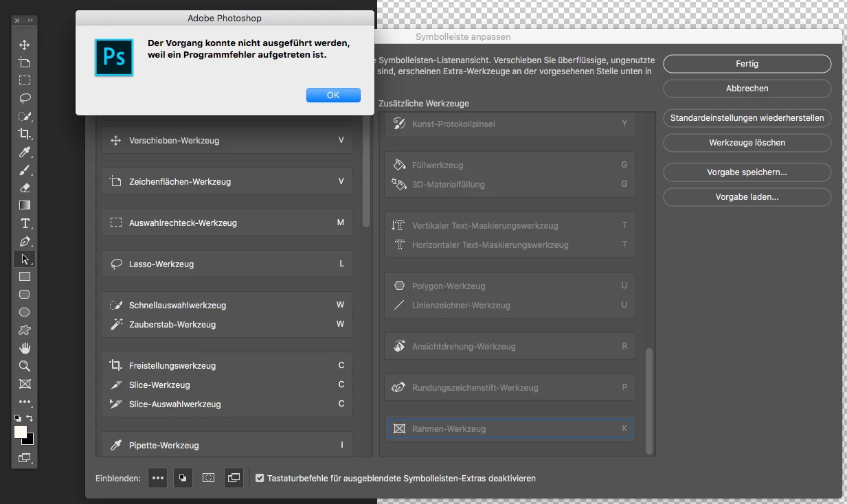Select Slice-Werkzeug row
This screenshot has height=504, width=847.
(227, 385)
